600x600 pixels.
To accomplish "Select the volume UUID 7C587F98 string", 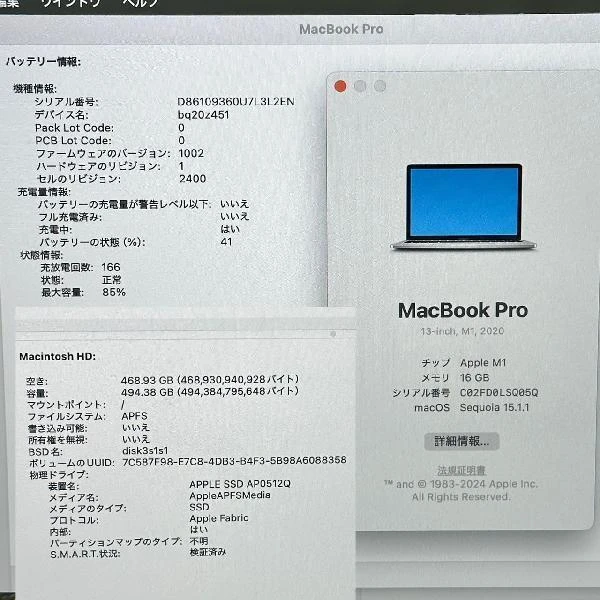I will (x=234, y=460).
